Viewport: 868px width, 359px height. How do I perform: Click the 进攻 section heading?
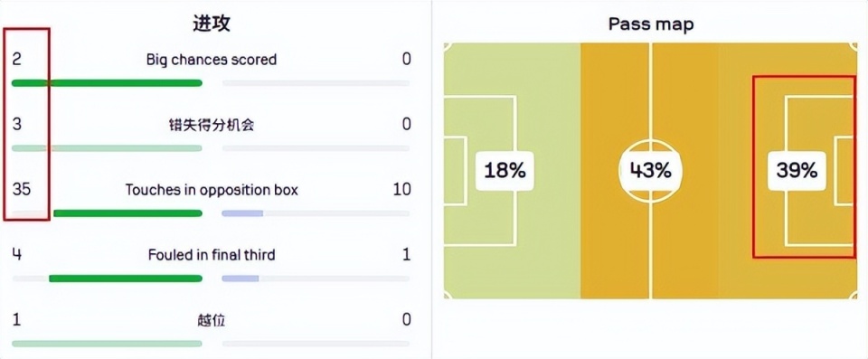click(x=212, y=24)
